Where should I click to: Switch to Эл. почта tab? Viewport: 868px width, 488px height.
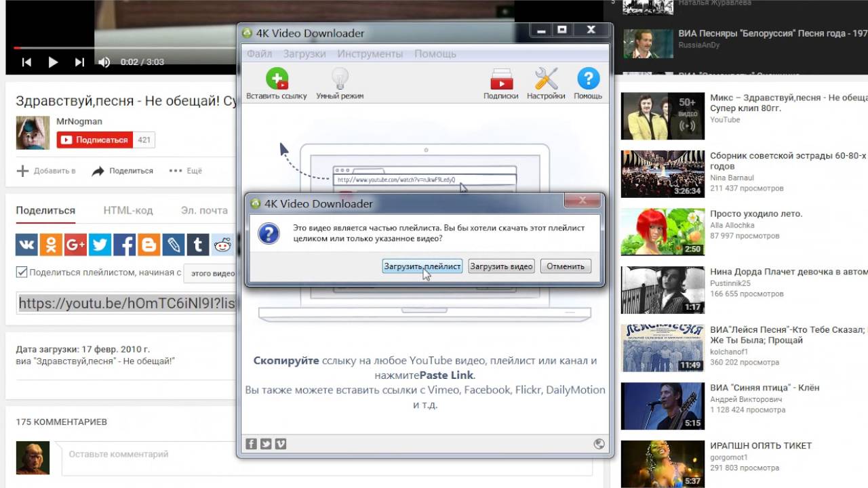(204, 210)
